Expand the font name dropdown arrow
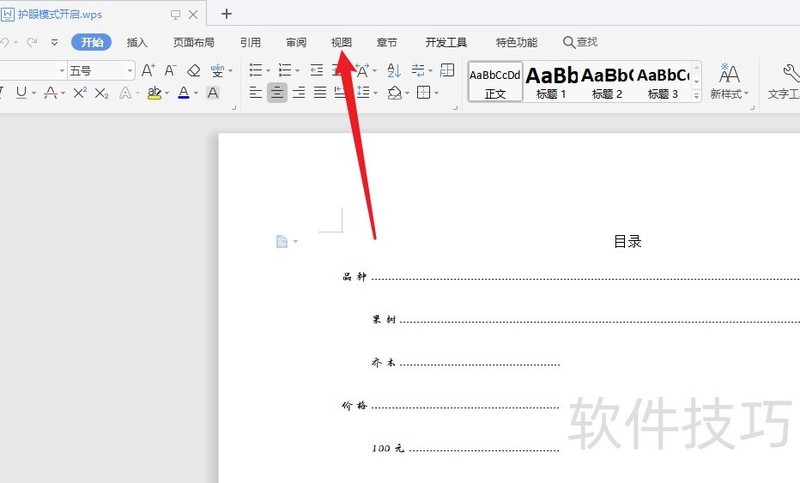Image resolution: width=800 pixels, height=483 pixels. 62,71
